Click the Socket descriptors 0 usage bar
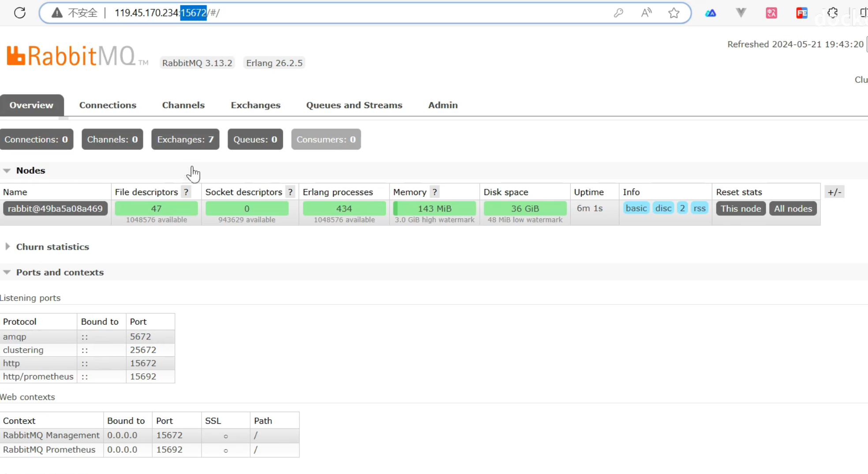 point(247,208)
